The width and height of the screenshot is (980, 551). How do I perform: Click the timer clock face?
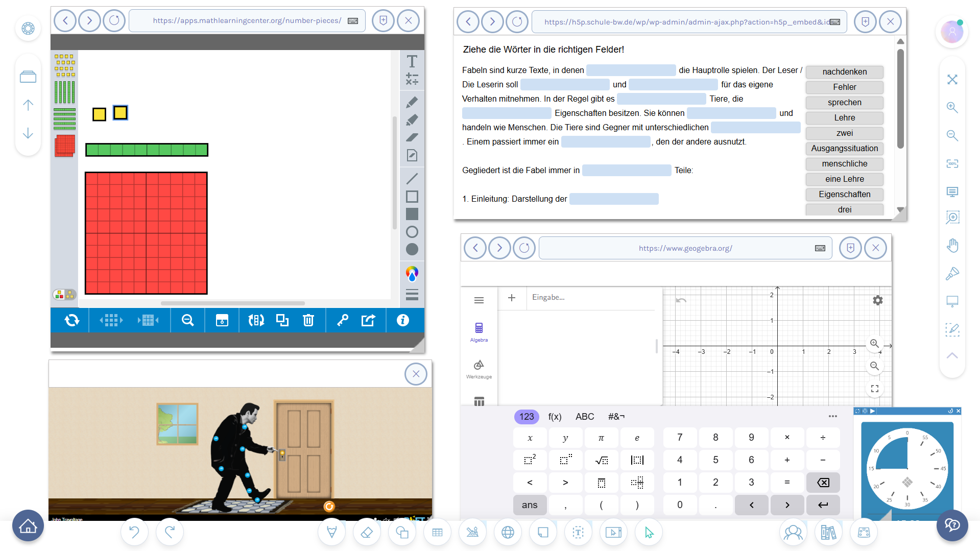click(x=907, y=468)
